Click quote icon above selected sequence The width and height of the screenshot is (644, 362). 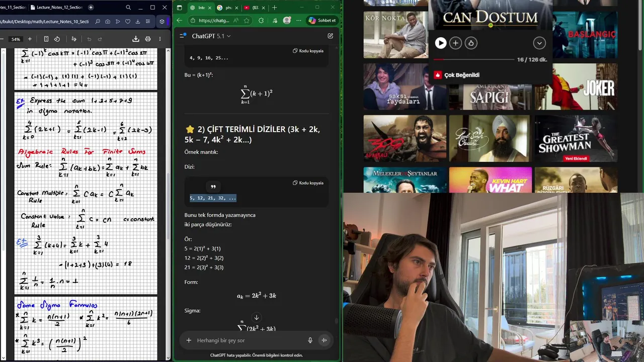click(213, 187)
